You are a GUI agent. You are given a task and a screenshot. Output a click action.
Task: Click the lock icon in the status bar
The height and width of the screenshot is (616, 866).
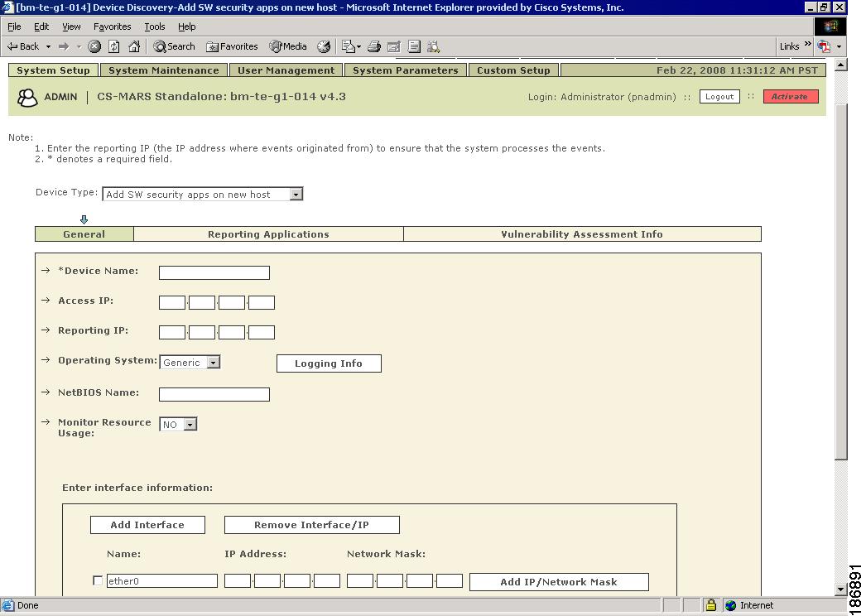pyautogui.click(x=711, y=605)
